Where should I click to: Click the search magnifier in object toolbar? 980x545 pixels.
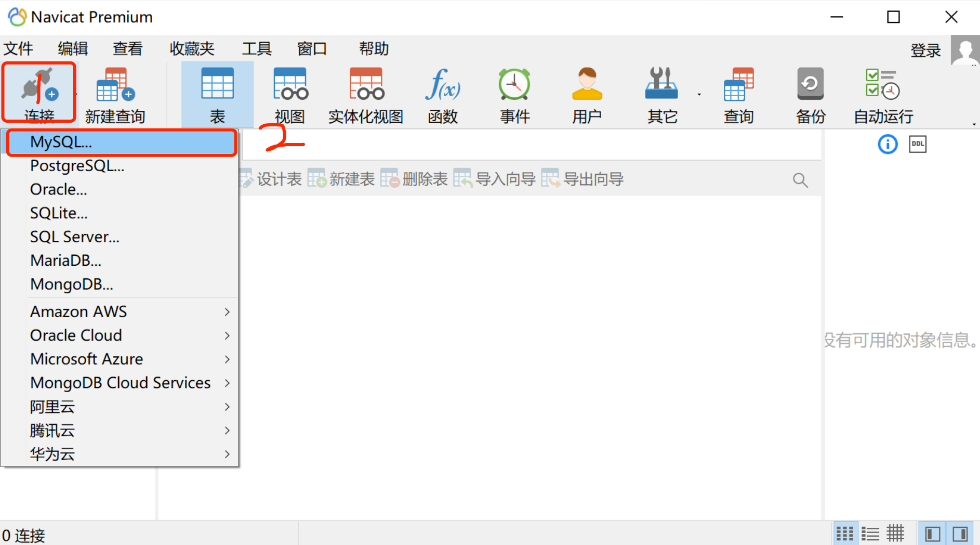tap(800, 180)
